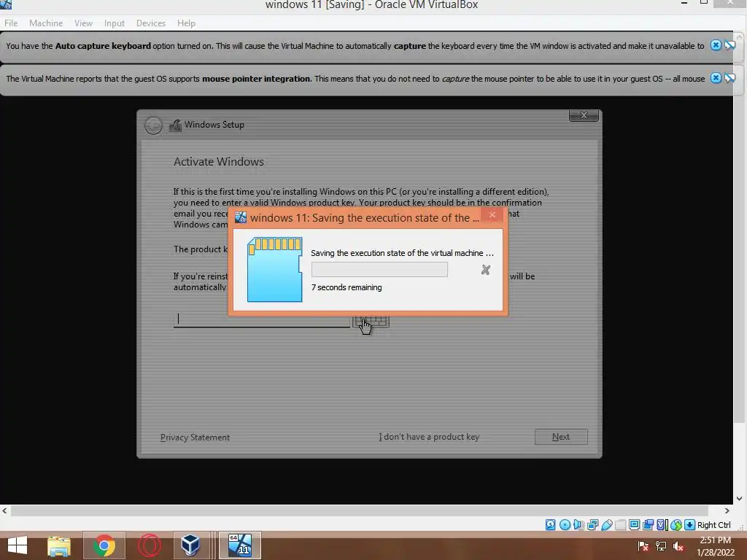Suppress future mouse pointer integration messages
This screenshot has width=747, height=560.
[x=729, y=78]
